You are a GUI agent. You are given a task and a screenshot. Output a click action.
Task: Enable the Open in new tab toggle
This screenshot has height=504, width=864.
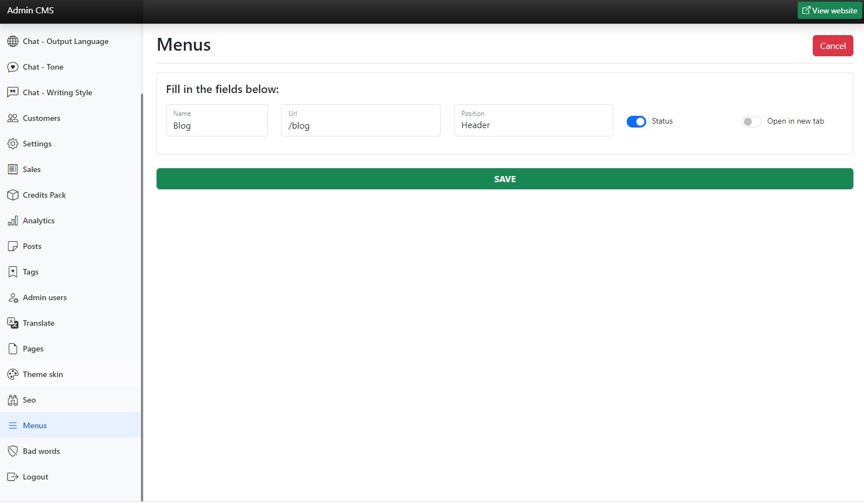751,121
